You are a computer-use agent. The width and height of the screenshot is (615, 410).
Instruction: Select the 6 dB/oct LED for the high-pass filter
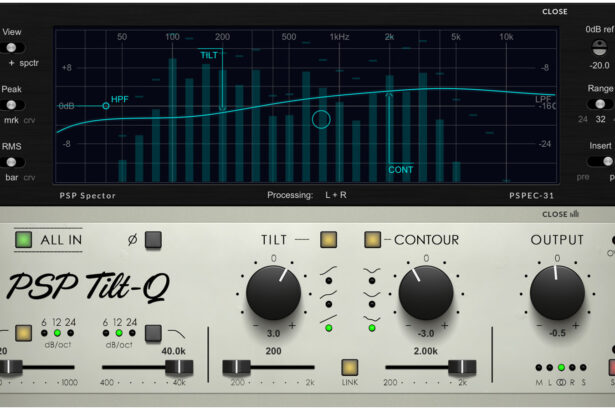pyautogui.click(x=44, y=333)
